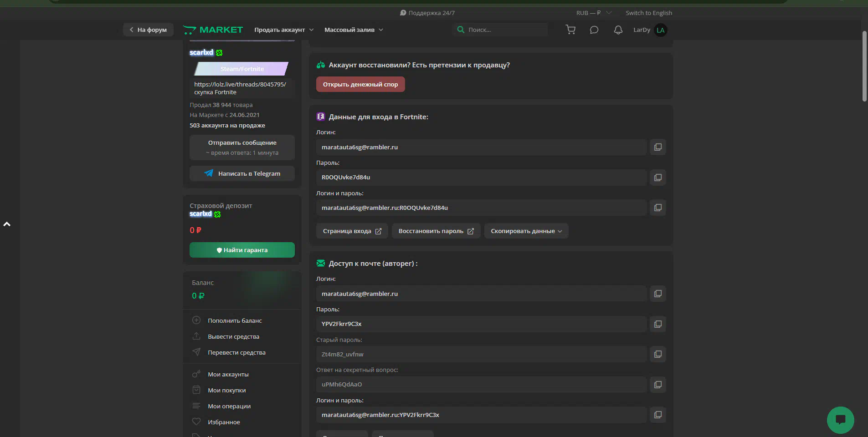Click the key icon beside Мои аккаунты

click(x=196, y=374)
